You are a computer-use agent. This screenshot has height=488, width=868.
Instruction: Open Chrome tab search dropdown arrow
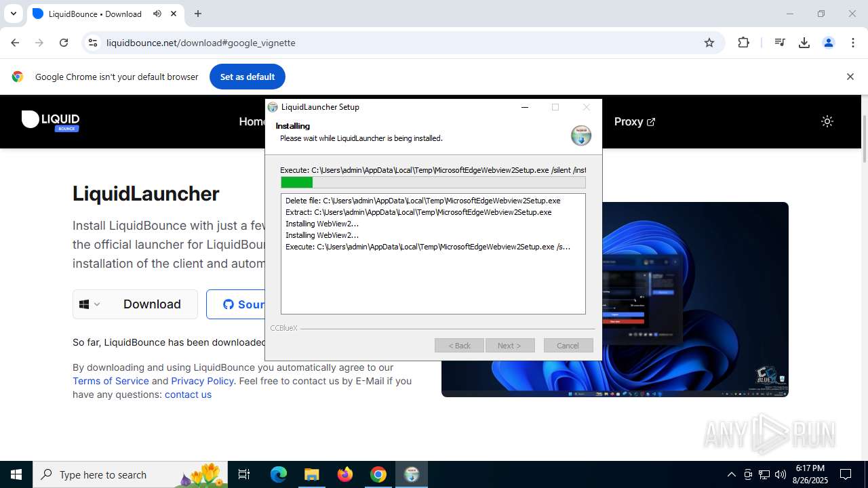click(x=13, y=14)
